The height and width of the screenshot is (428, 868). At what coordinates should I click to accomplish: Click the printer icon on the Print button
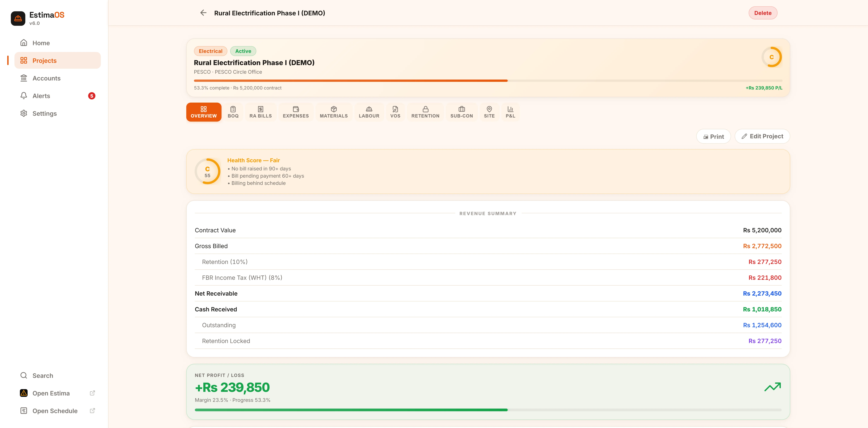point(706,137)
